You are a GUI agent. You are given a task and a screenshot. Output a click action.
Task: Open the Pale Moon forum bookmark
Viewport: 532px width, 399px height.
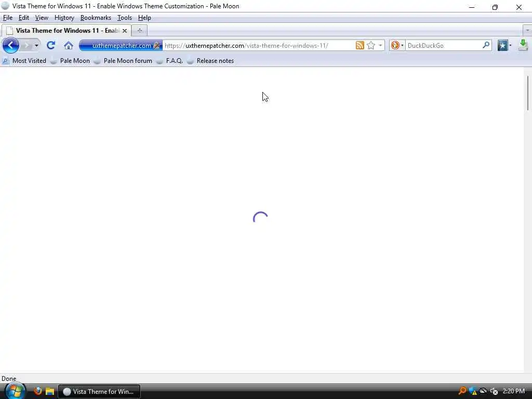point(123,61)
